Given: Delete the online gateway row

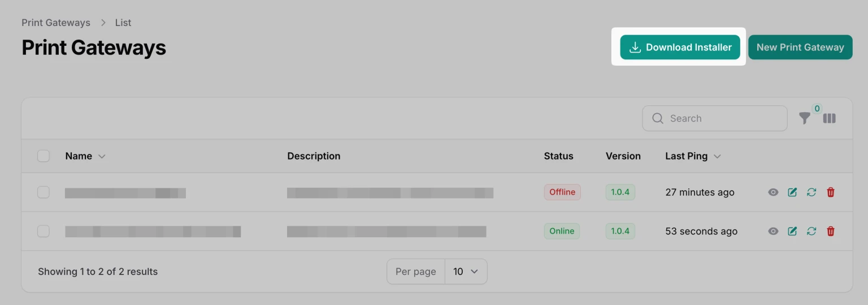Looking at the screenshot, I should point(831,231).
